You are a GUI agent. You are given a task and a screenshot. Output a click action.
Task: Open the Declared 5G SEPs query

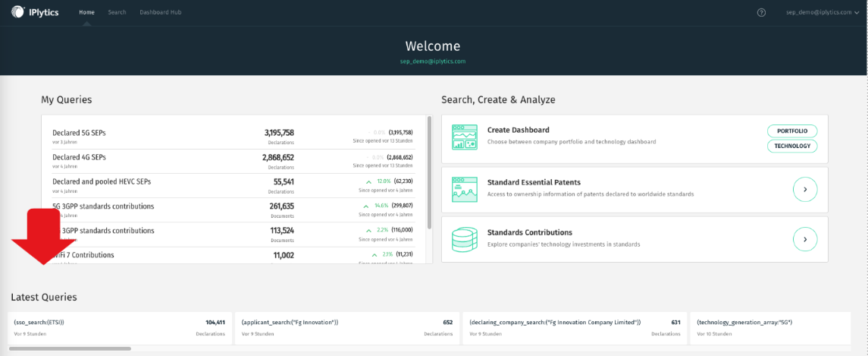(x=233, y=137)
